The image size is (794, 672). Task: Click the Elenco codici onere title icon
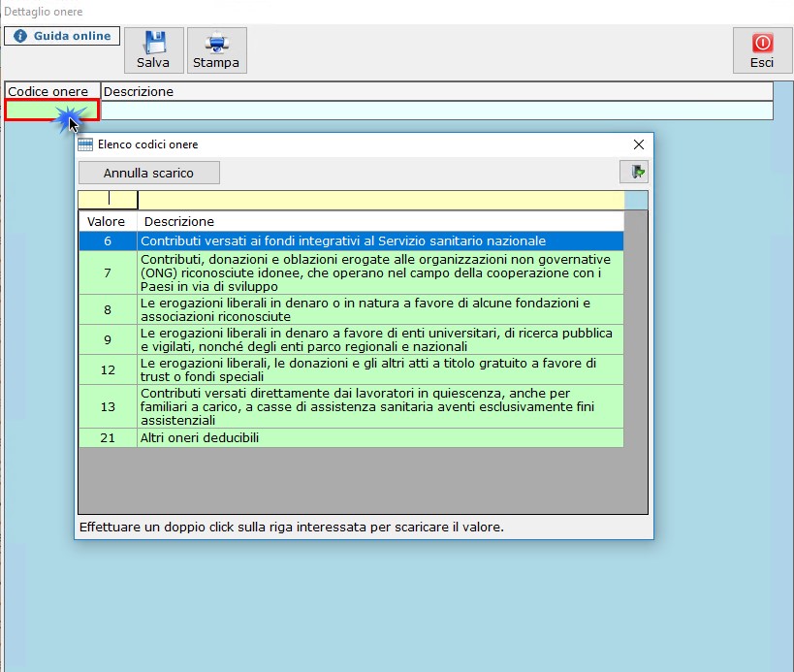[85, 144]
